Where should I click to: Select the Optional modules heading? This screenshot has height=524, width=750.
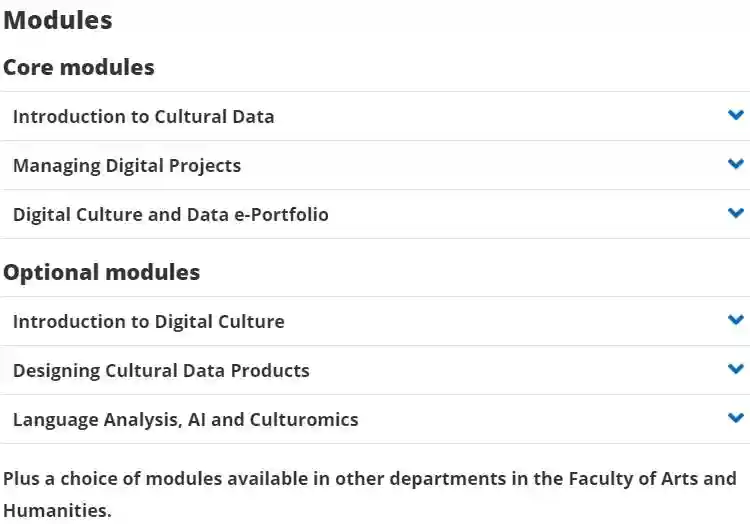(101, 272)
